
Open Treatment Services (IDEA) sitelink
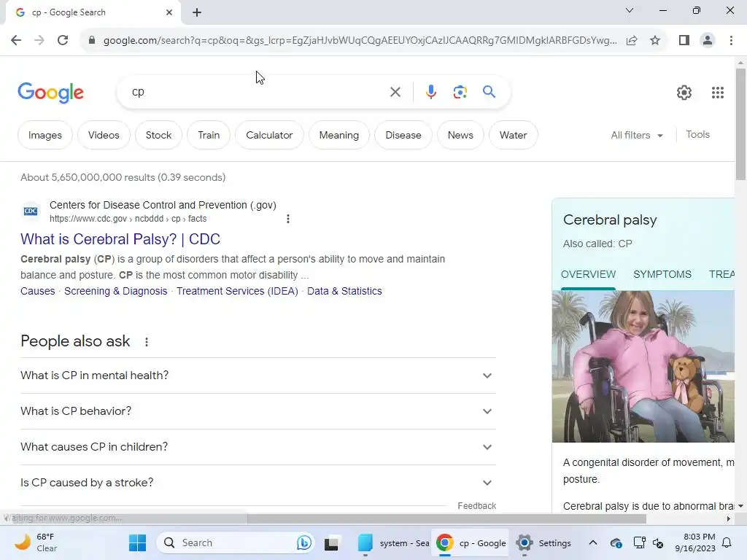(x=237, y=291)
